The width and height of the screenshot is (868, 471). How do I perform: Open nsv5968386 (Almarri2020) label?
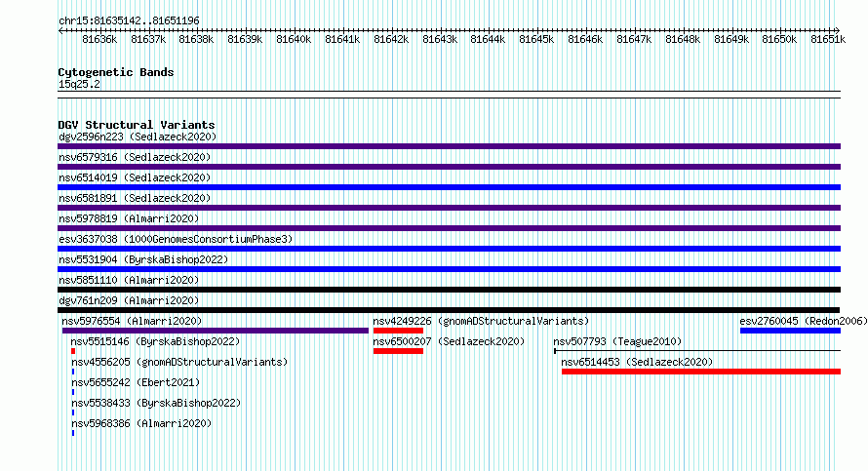141,423
